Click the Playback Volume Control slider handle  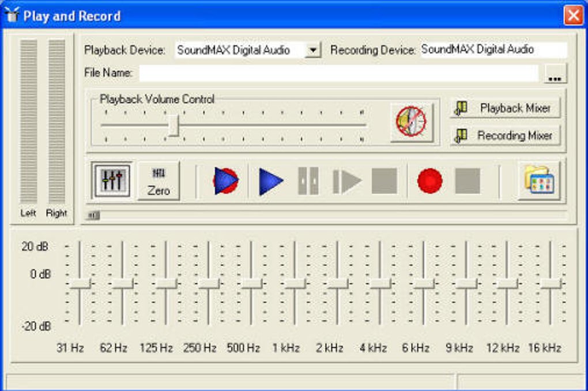[x=173, y=125]
